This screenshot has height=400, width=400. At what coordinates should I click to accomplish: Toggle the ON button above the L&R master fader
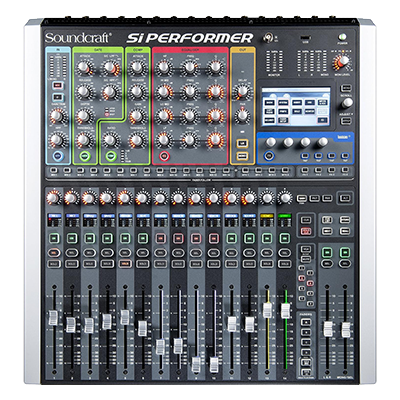(x=327, y=253)
